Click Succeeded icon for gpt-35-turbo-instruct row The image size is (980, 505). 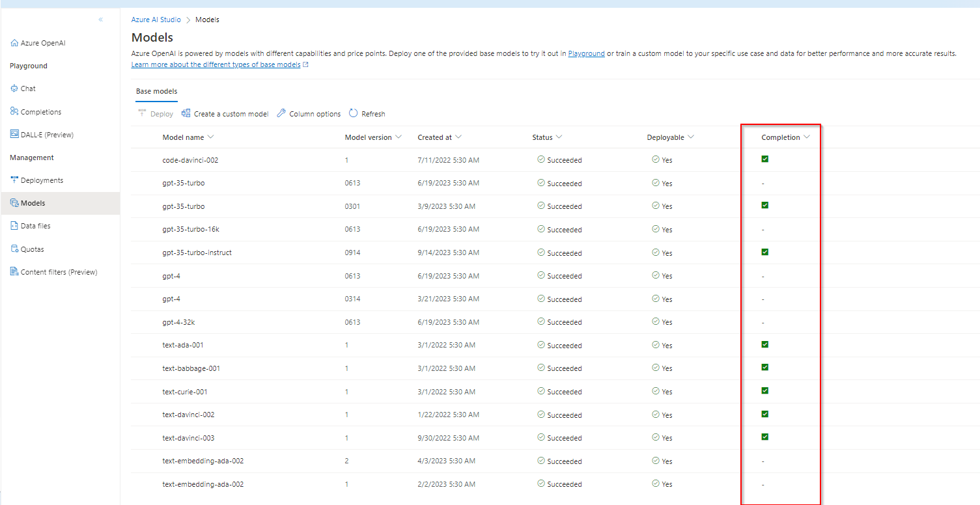tap(541, 252)
